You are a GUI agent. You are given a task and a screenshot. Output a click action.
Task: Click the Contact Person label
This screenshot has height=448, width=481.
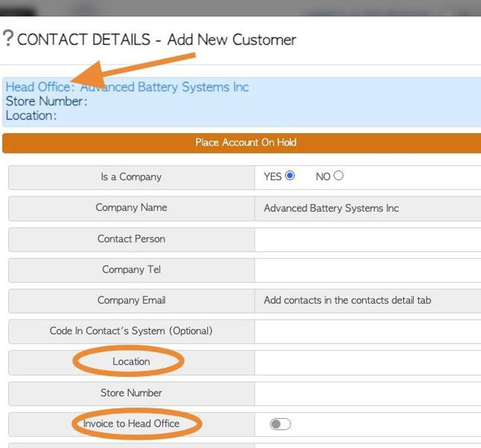tap(131, 239)
